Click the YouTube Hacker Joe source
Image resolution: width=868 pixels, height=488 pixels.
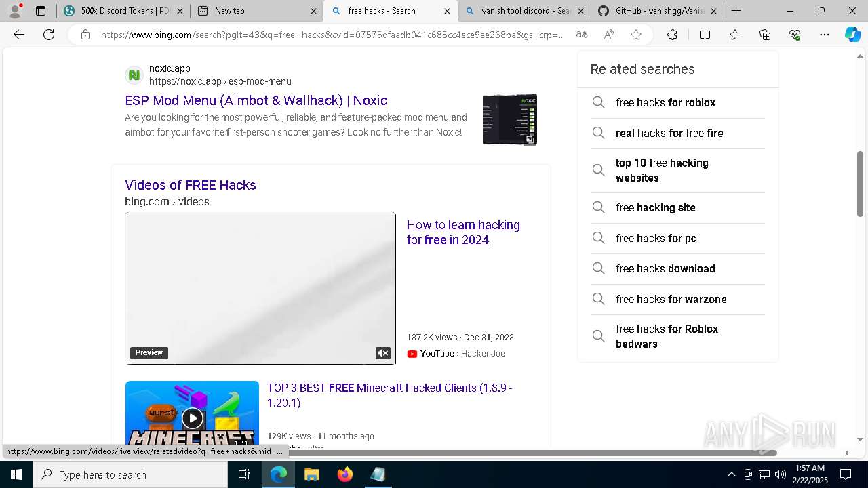456,354
